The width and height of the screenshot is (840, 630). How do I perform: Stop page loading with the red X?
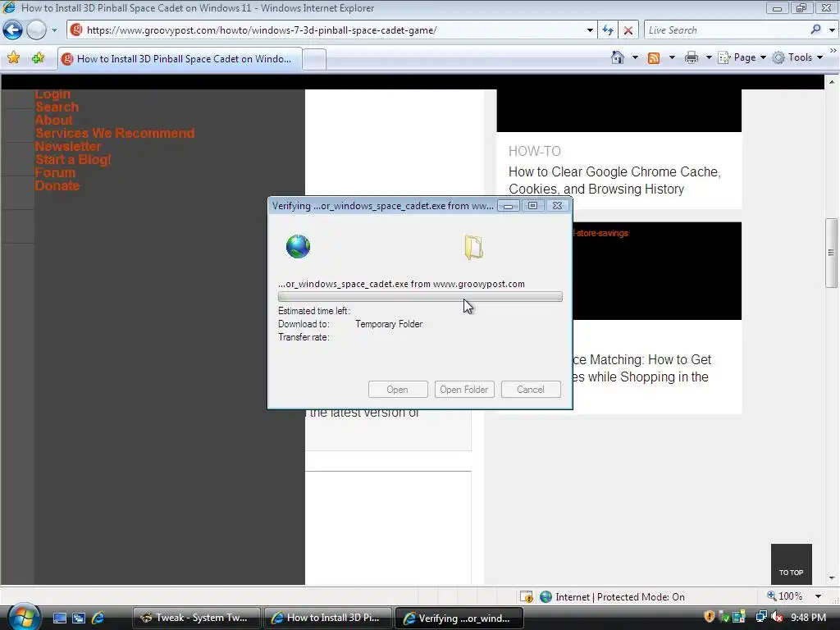click(x=628, y=30)
